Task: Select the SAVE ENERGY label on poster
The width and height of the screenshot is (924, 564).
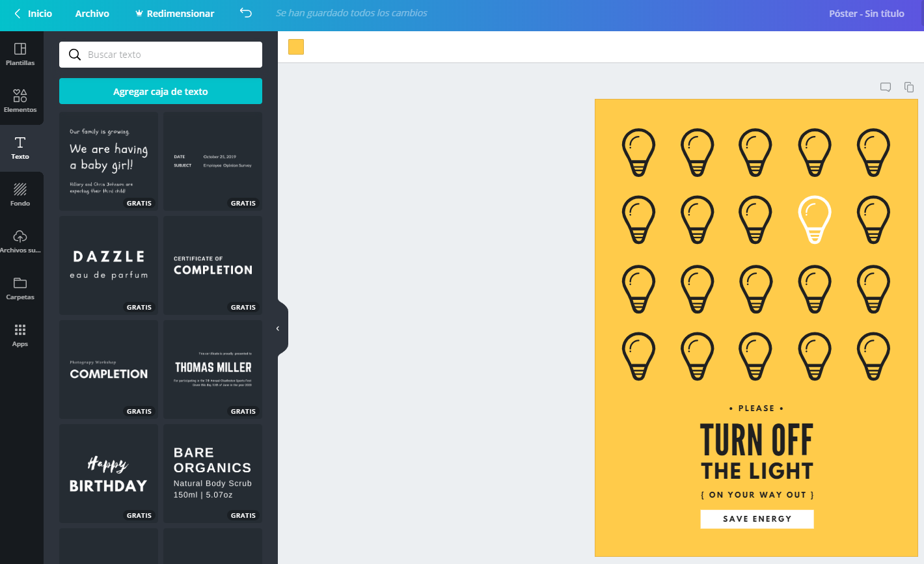Action: pyautogui.click(x=757, y=519)
